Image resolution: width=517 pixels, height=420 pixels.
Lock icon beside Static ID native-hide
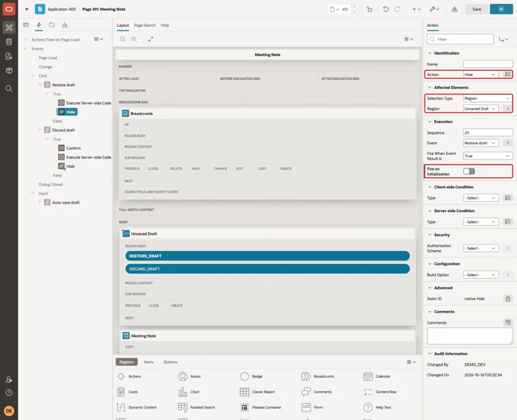[x=508, y=299]
